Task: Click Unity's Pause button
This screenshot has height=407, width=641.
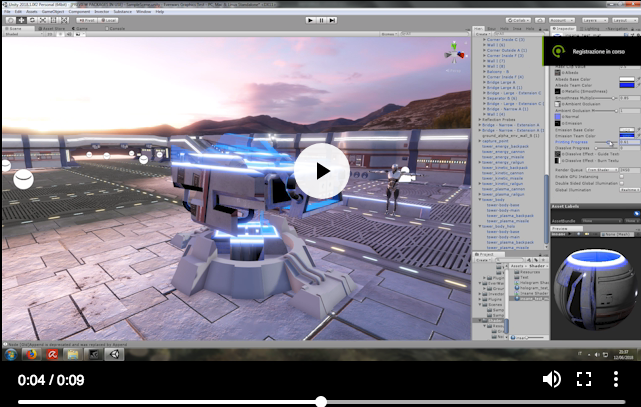Action: [x=321, y=20]
